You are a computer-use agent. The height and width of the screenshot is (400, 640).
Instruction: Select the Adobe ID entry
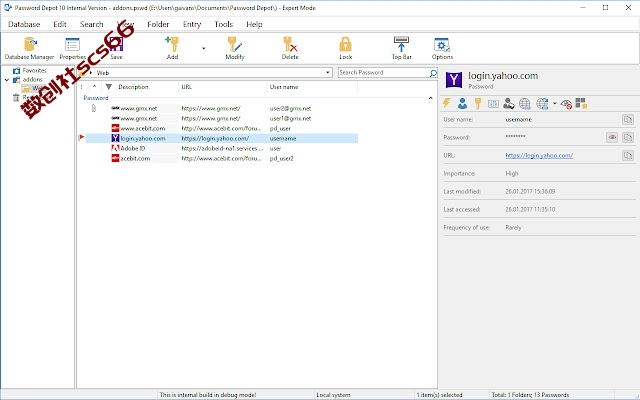(222, 148)
